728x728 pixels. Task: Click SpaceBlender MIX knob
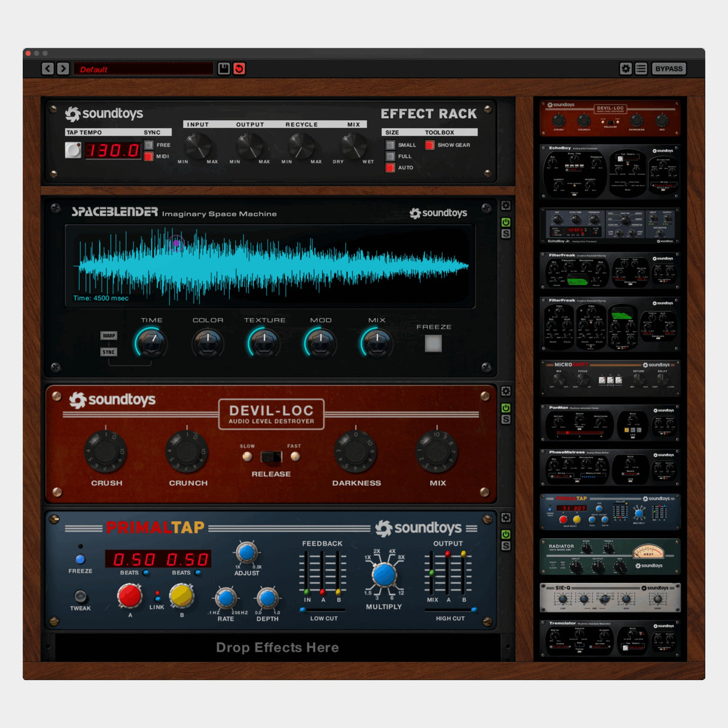[377, 343]
